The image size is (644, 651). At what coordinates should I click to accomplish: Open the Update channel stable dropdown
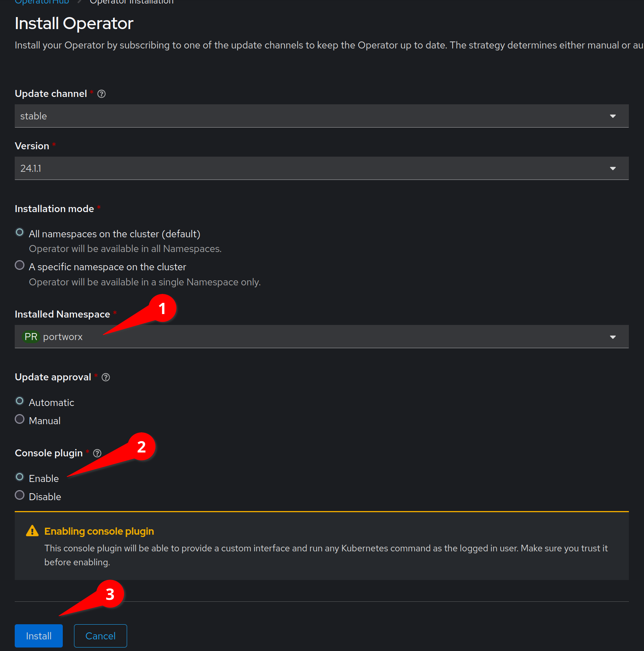point(321,116)
